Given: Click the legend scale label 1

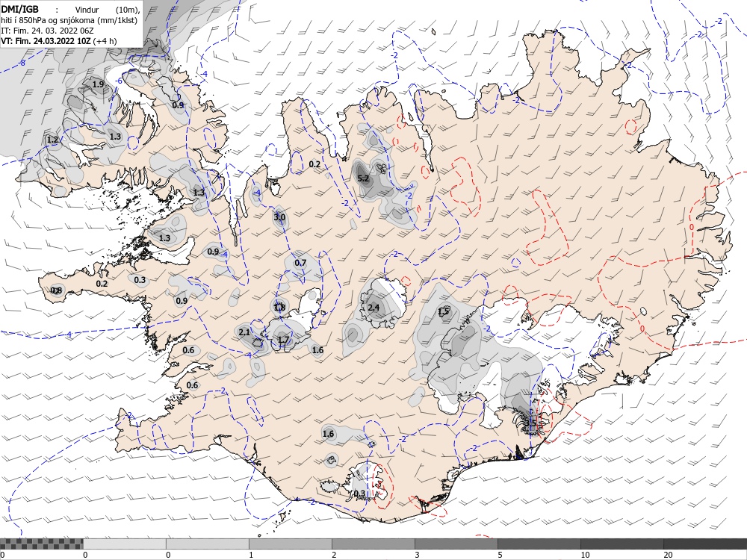Looking at the screenshot, I should coord(251,555).
